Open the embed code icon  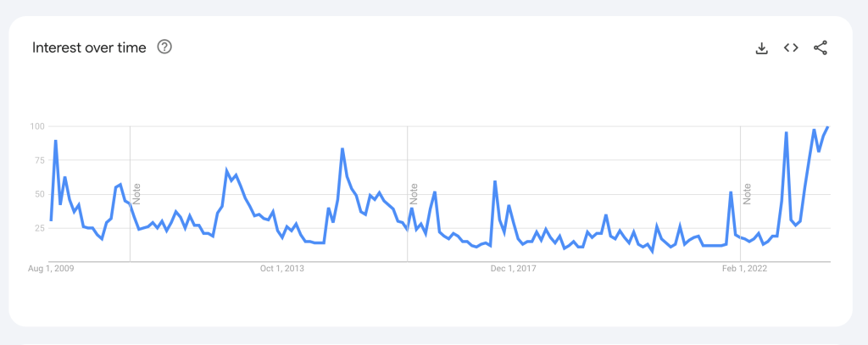pyautogui.click(x=791, y=47)
